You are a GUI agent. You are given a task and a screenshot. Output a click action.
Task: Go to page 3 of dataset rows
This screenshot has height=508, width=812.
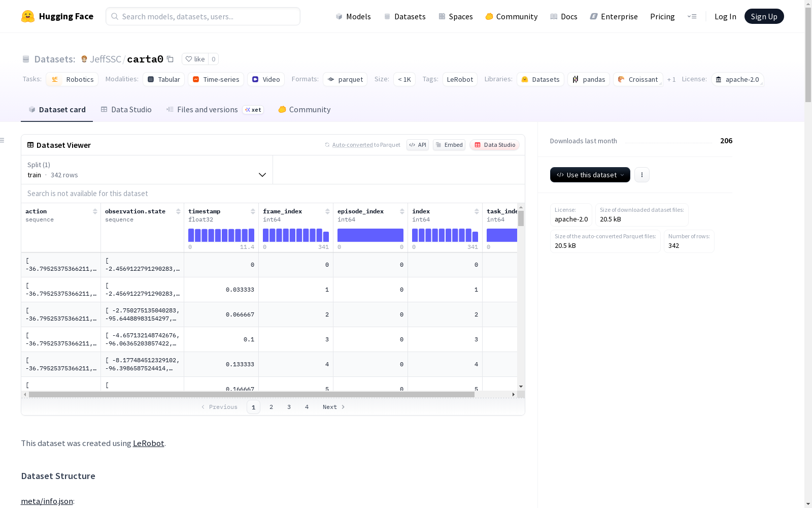tap(289, 407)
